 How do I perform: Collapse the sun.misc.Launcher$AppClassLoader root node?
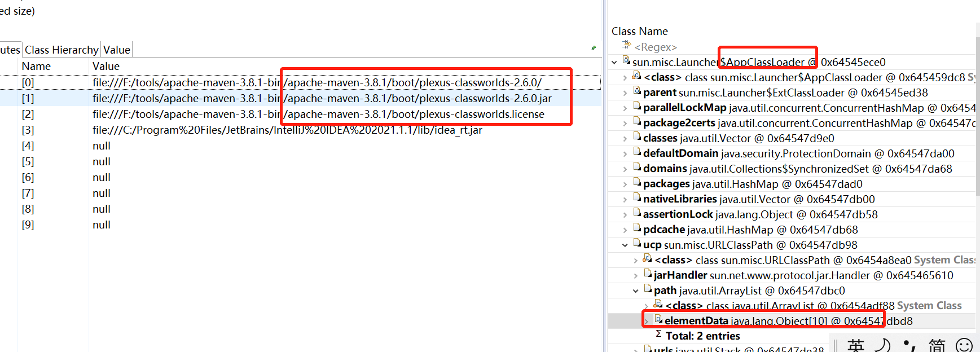click(614, 62)
